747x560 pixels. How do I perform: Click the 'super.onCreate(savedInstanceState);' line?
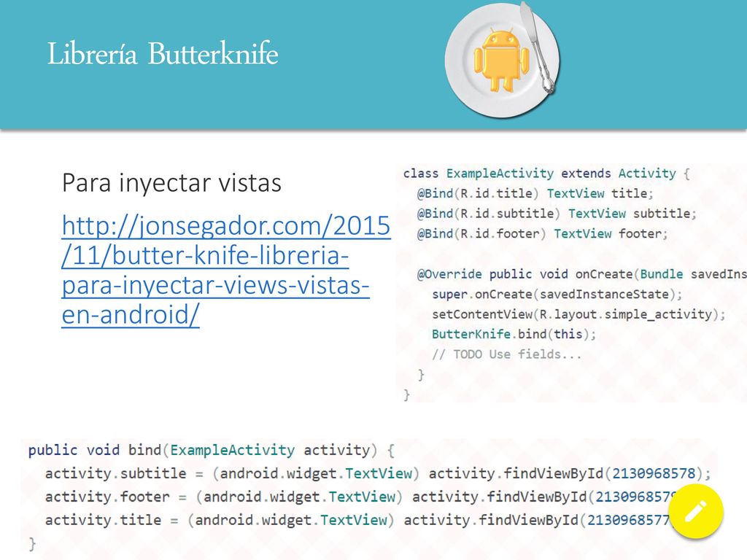pos(557,294)
